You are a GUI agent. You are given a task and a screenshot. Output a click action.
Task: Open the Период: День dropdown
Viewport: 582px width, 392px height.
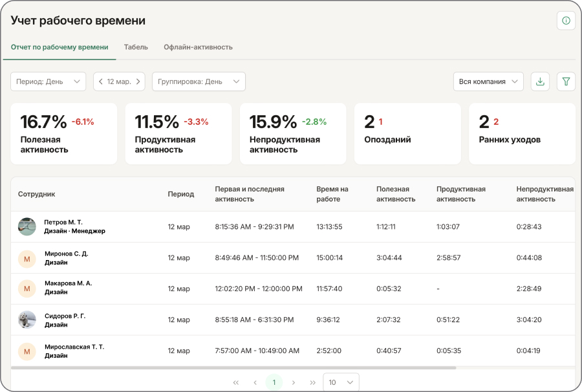(48, 82)
